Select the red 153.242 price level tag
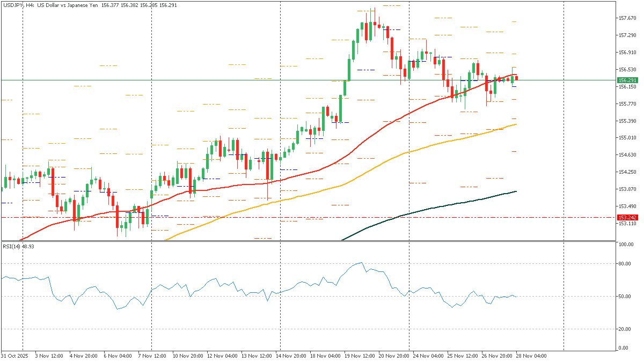The image size is (644, 362). 627,217
